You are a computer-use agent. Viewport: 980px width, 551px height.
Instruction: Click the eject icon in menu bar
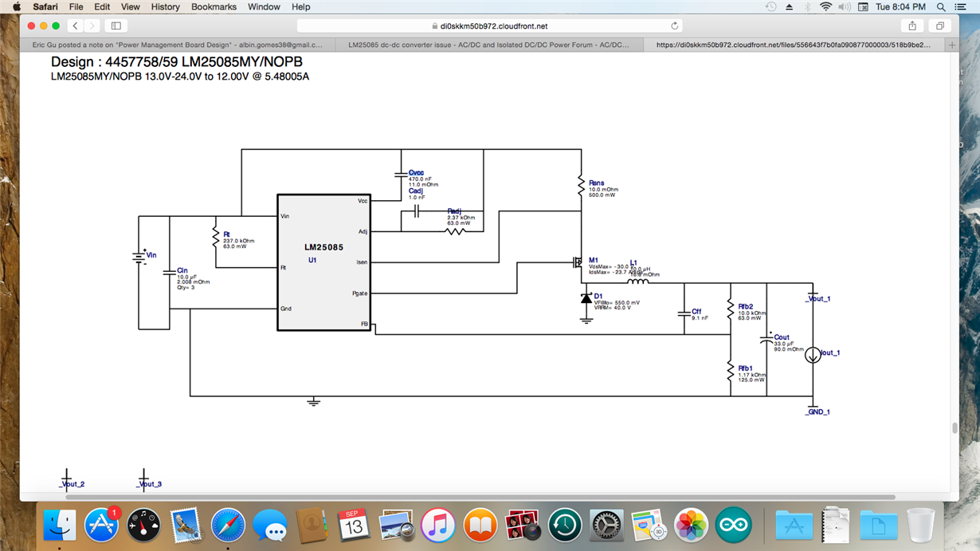pos(790,6)
